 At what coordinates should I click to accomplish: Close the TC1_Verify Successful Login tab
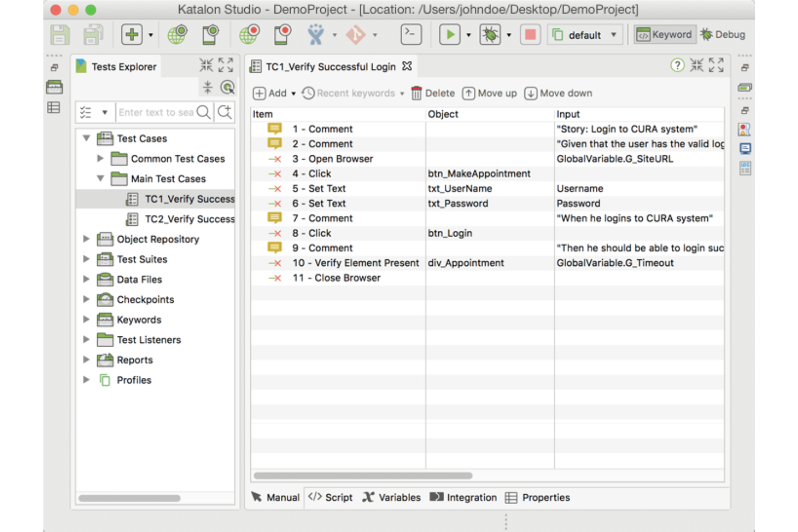[407, 66]
